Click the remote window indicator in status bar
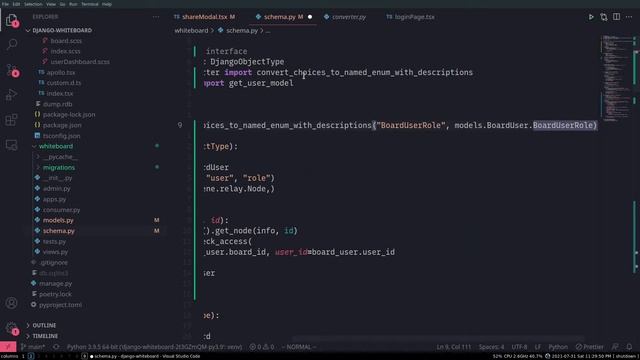This screenshot has width=640, height=360. [8, 347]
